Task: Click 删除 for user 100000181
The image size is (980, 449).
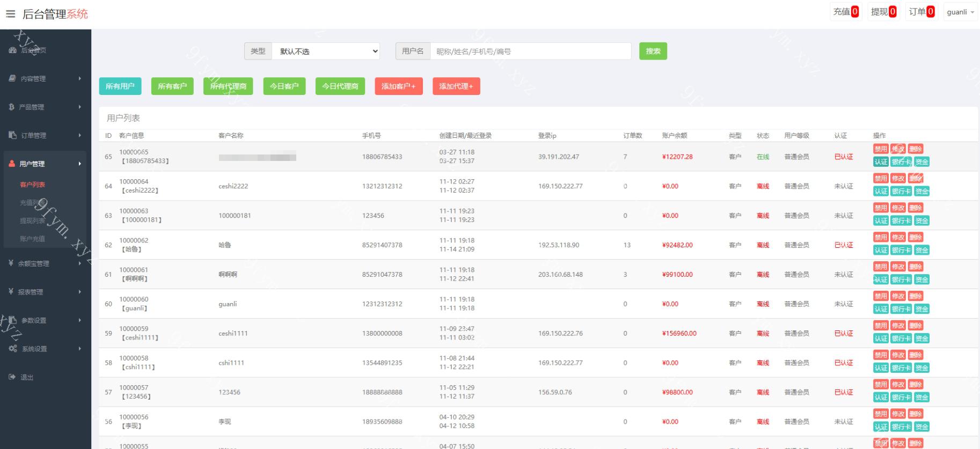Action: [x=916, y=208]
